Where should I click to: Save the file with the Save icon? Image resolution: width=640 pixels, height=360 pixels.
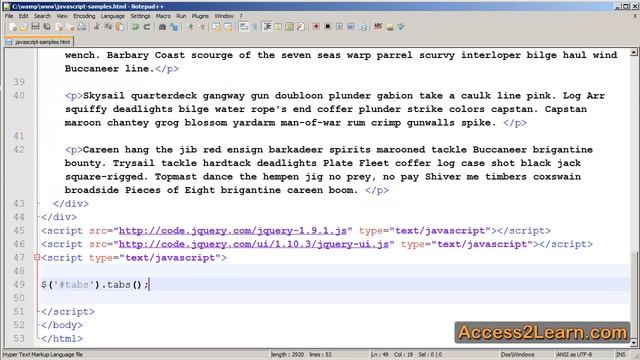(36, 27)
